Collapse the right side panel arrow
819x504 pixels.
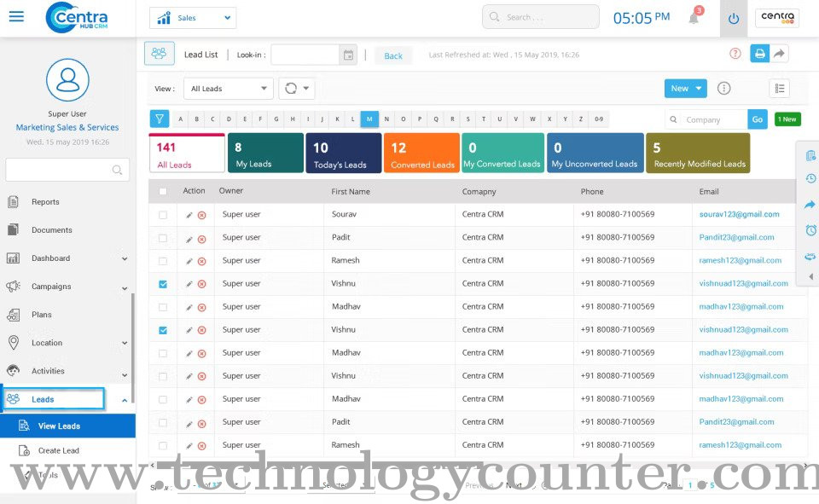point(811,277)
